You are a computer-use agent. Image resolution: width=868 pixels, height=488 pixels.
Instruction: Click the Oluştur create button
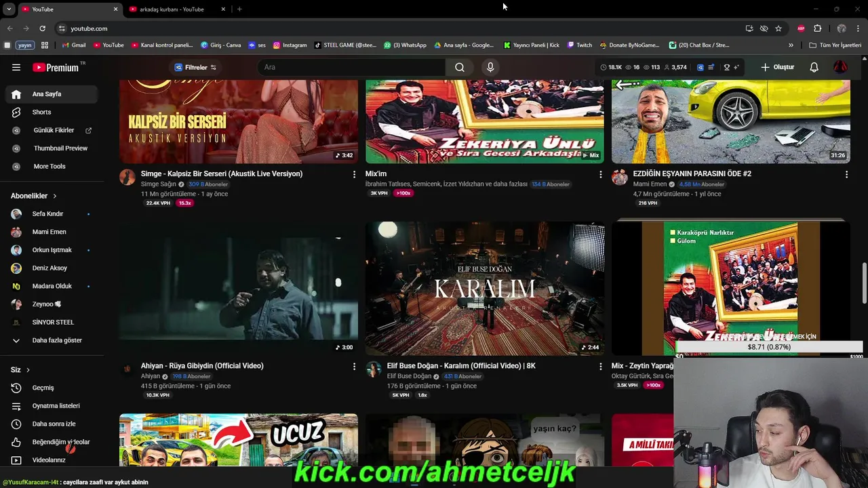coord(777,67)
